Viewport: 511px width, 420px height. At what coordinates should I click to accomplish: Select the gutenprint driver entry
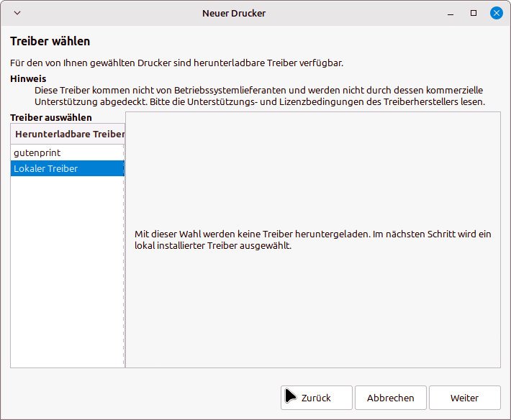[x=68, y=152]
